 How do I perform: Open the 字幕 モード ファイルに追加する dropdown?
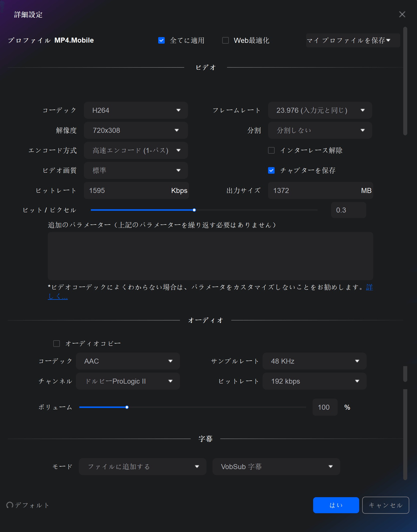tap(143, 467)
